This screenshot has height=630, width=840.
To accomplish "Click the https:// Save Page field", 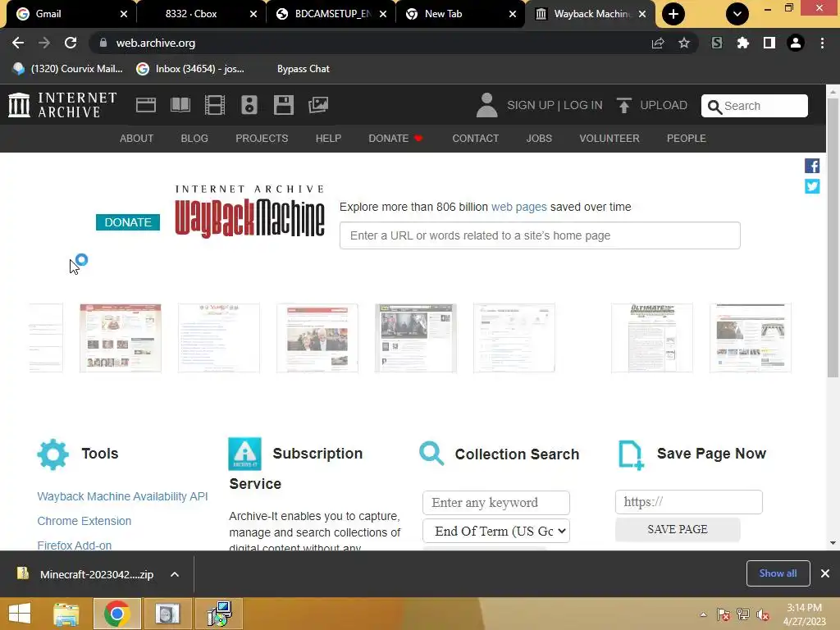I will tap(689, 502).
